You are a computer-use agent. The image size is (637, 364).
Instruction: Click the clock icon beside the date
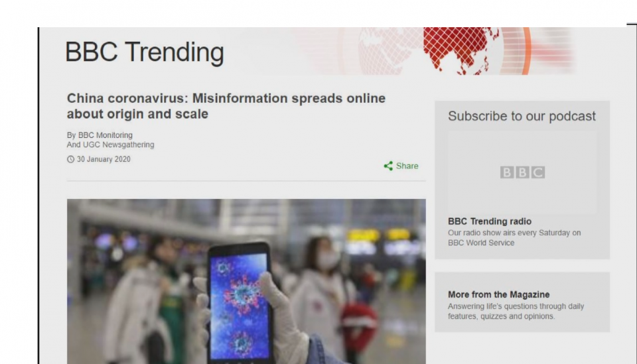coord(71,159)
